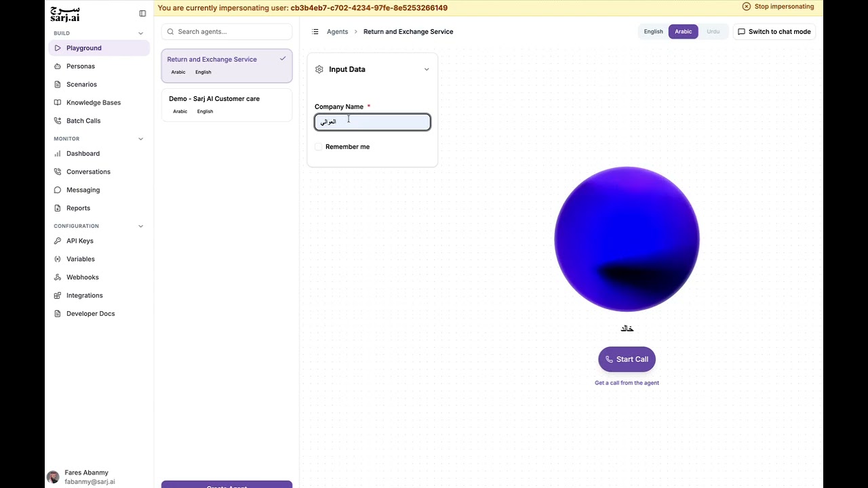
Task: Click the Stop impersonating X icon
Action: tap(747, 7)
